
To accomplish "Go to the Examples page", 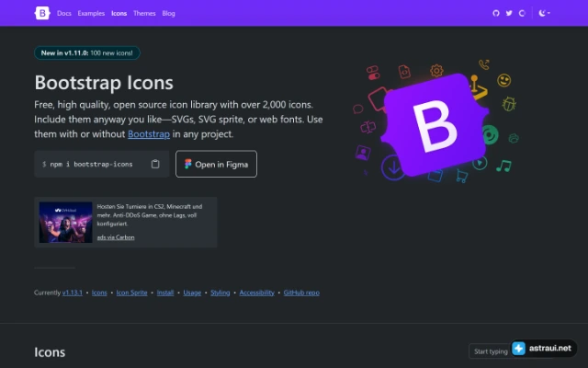I will [91, 13].
